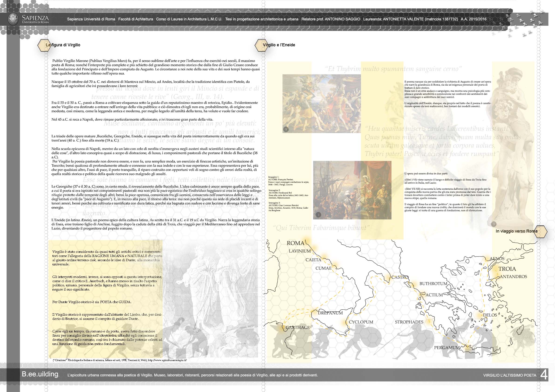Click the large page number 4
This screenshot has width=555, height=392.
[544, 375]
